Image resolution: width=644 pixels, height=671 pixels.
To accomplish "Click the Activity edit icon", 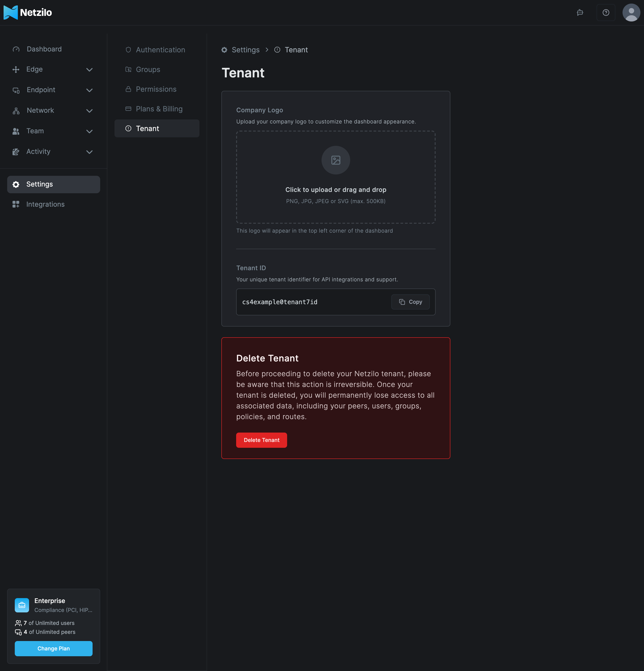I will coord(16,152).
